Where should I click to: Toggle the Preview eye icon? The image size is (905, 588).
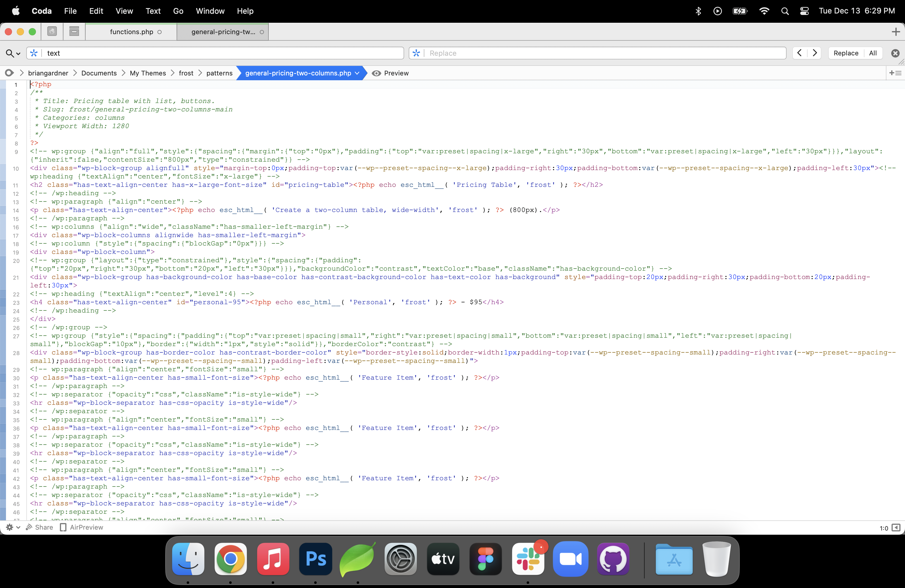pyautogui.click(x=376, y=73)
